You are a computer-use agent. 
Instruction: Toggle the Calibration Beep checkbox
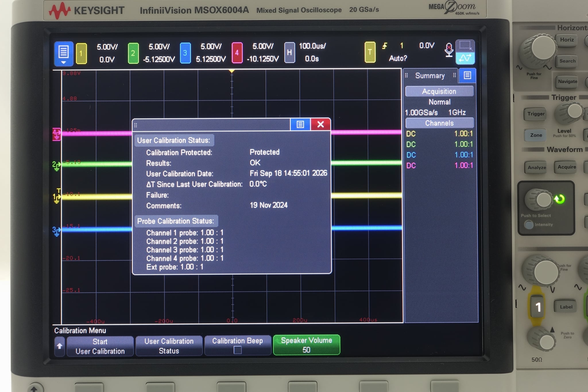point(237,350)
